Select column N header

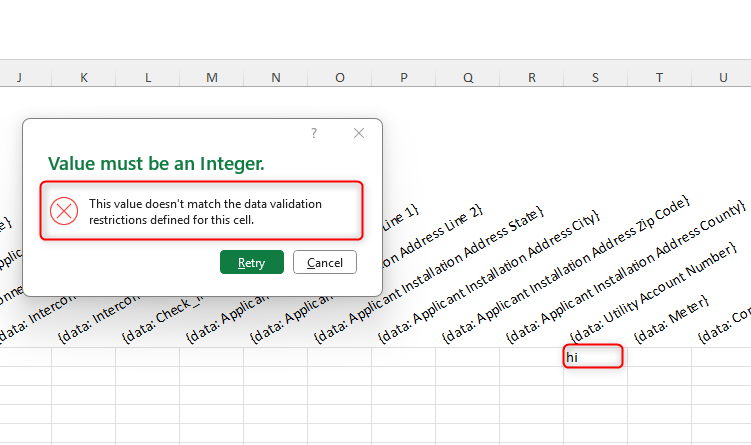276,77
